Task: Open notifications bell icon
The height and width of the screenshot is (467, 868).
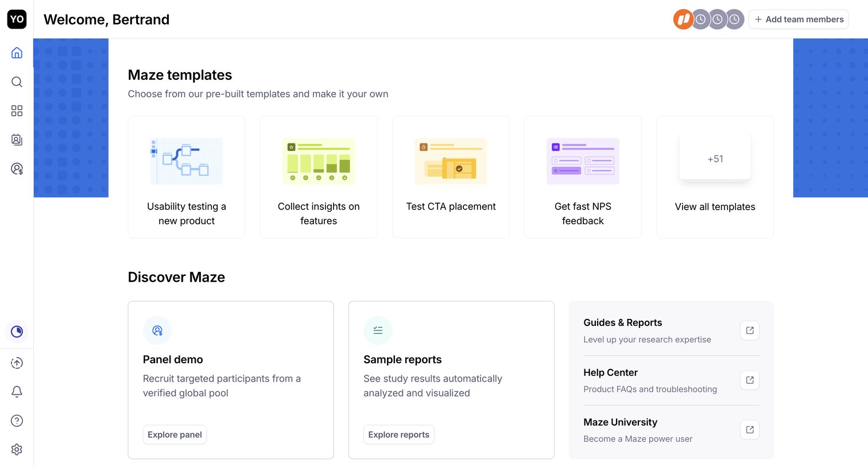Action: click(17, 392)
